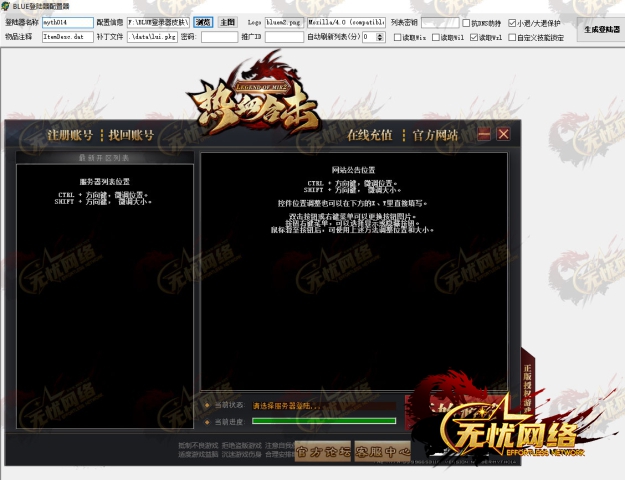Click the launcher skin red X icon
625x480 pixels.
coord(503,134)
